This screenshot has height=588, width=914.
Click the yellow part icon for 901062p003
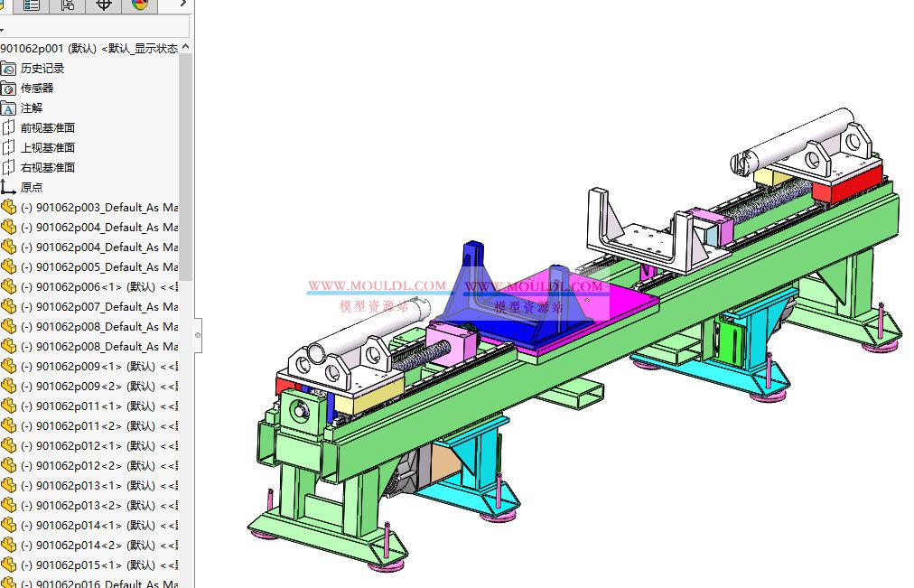(x=9, y=207)
